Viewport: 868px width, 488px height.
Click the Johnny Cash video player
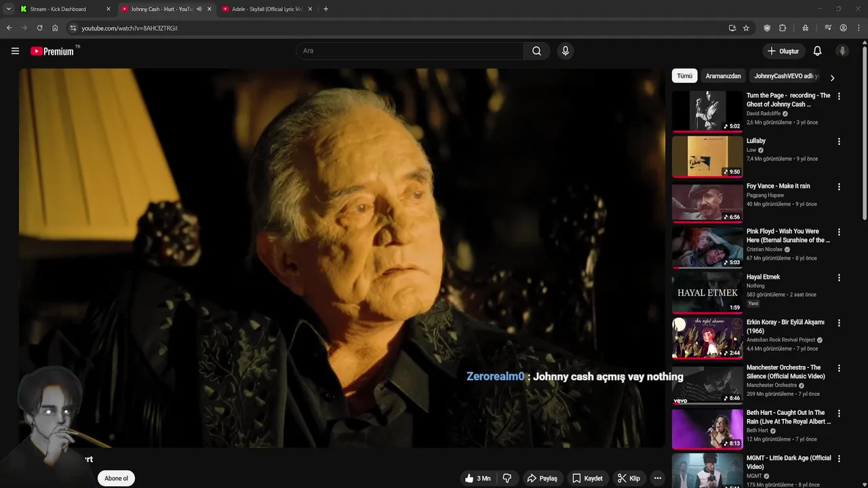coord(342,258)
